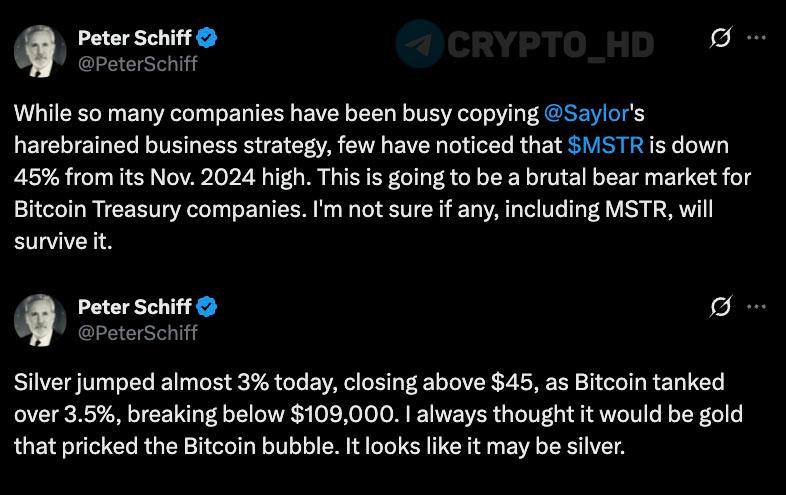The width and height of the screenshot is (786, 495).
Task: Click the verified badge on the first tweet
Action: (207, 40)
